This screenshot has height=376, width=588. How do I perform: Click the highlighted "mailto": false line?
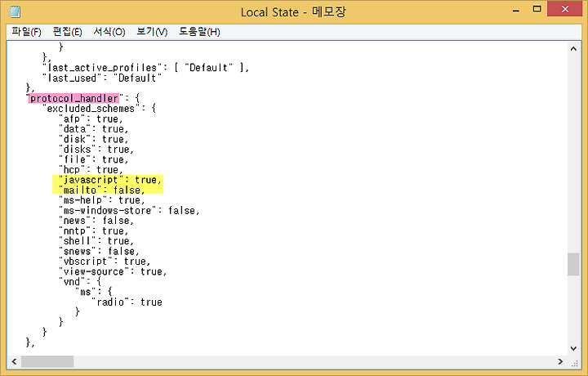(102, 190)
